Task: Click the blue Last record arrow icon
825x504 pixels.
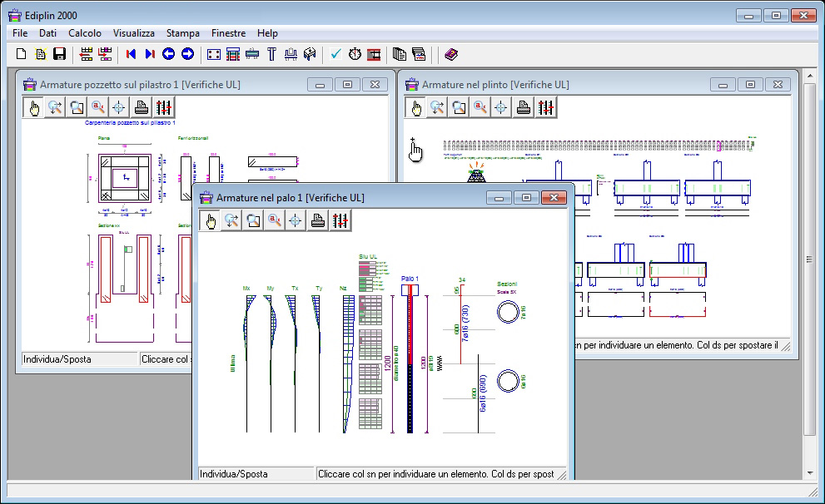Action: coord(150,54)
